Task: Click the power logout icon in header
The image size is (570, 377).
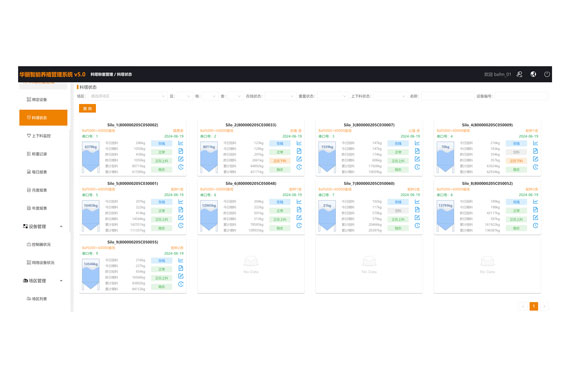Action: 547,74
